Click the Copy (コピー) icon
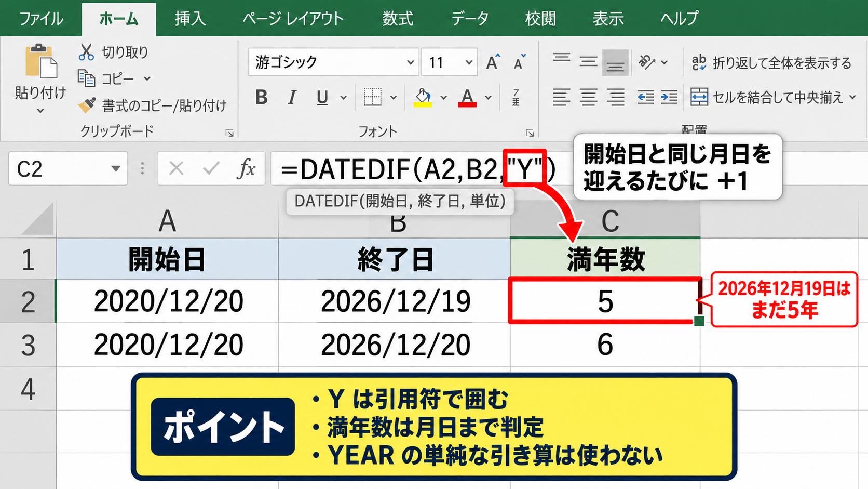 [86, 78]
